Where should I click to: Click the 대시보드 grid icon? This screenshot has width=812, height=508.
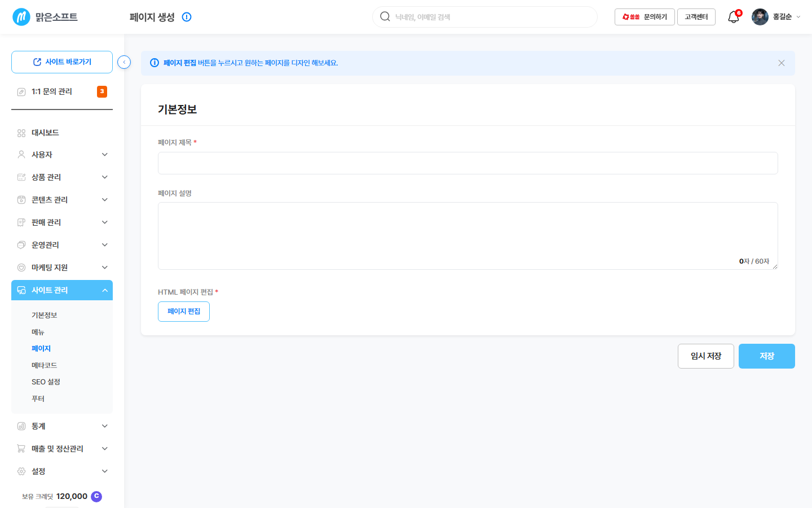click(21, 133)
